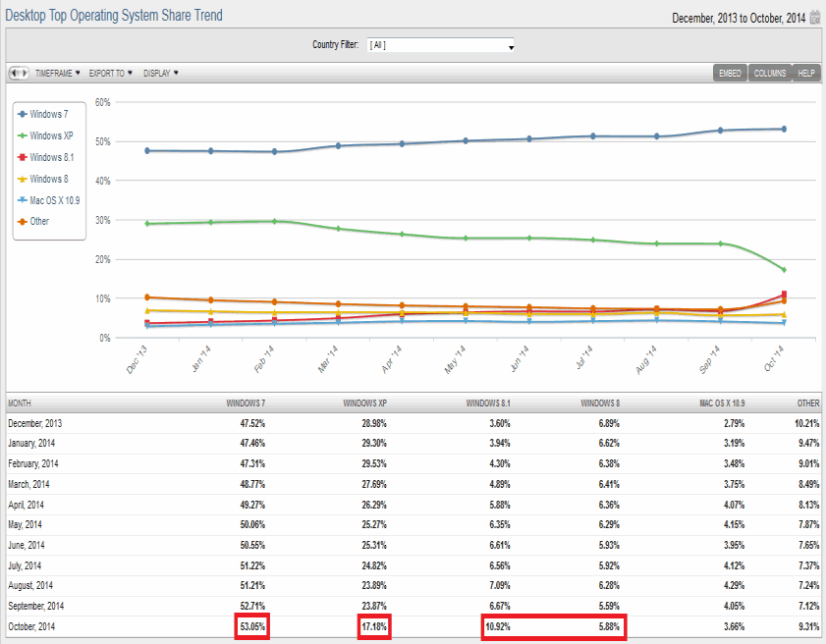The height and width of the screenshot is (644, 826).
Task: Open the TIMEFRAME menu
Action: point(57,74)
